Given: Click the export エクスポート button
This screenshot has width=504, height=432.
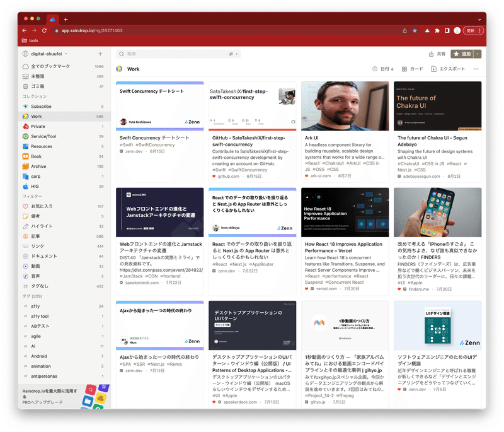Looking at the screenshot, I should [448, 69].
